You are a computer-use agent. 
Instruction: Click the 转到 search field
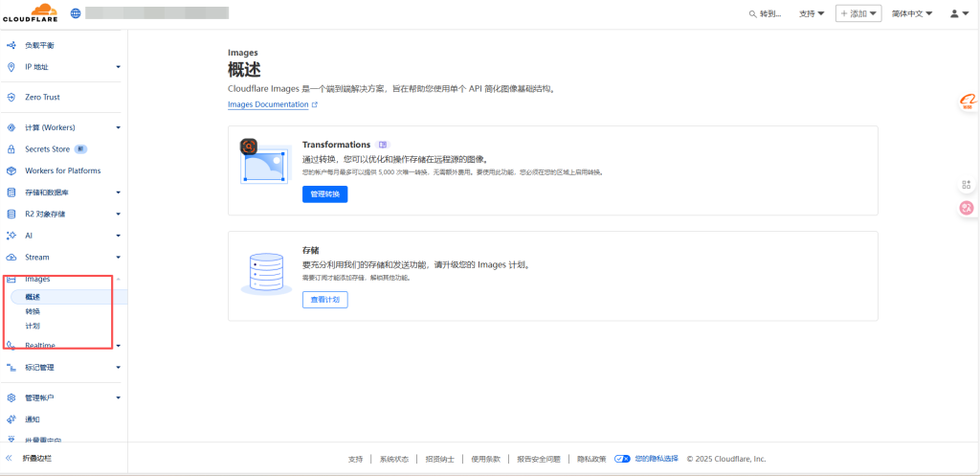(x=765, y=13)
